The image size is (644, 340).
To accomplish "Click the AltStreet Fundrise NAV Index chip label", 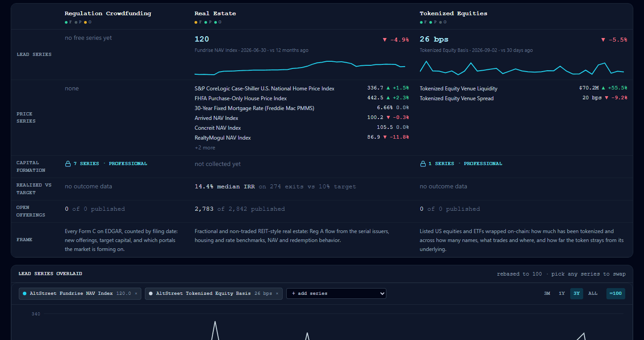I will (72, 293).
